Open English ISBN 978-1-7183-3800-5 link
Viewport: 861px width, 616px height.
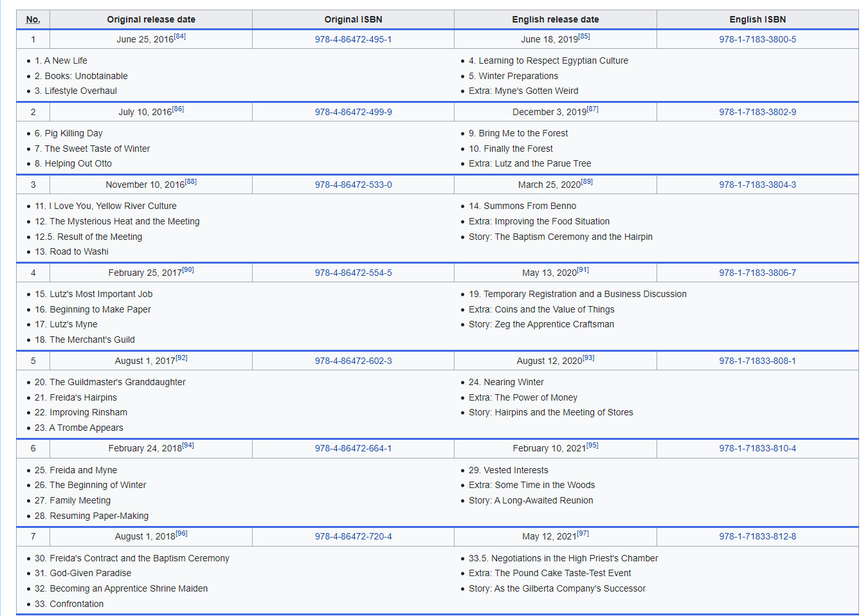(x=757, y=39)
